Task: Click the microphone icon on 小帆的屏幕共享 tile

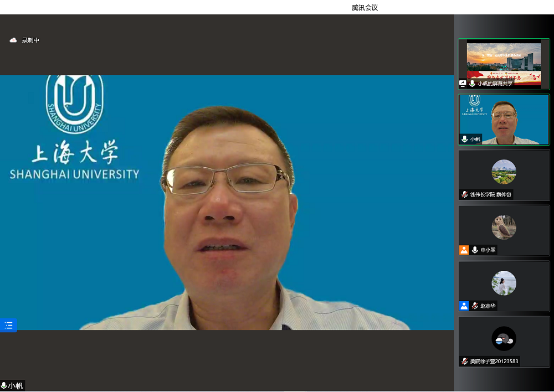Action: click(x=472, y=84)
